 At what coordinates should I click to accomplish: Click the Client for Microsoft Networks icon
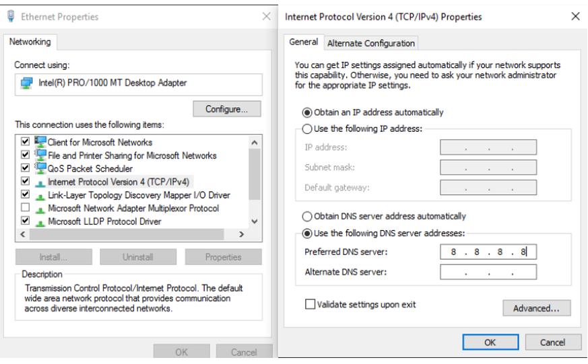[40, 142]
